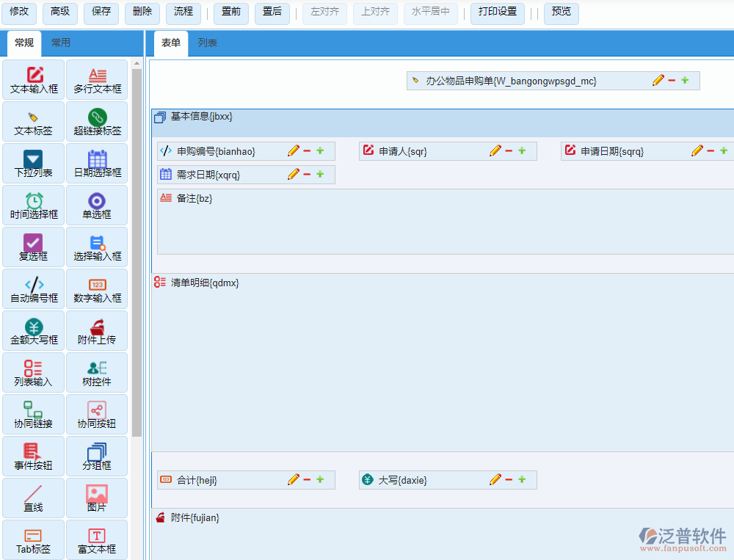Screen dimensions: 734x560
Task: Click green plus beside 合计{heji} field
Action: click(x=320, y=480)
